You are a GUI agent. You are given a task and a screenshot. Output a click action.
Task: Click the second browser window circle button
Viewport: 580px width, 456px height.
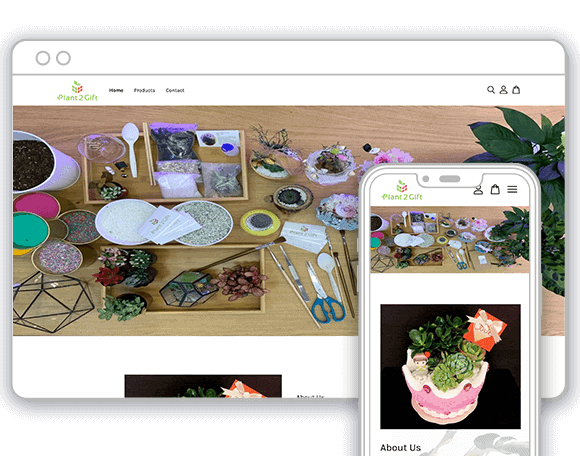63,58
